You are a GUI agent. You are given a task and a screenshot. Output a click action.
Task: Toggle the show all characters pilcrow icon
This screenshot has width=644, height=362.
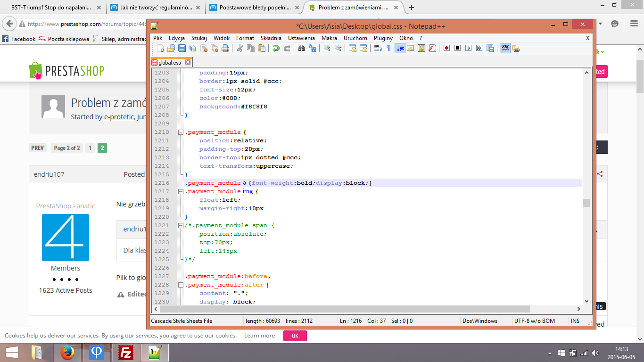(388, 48)
